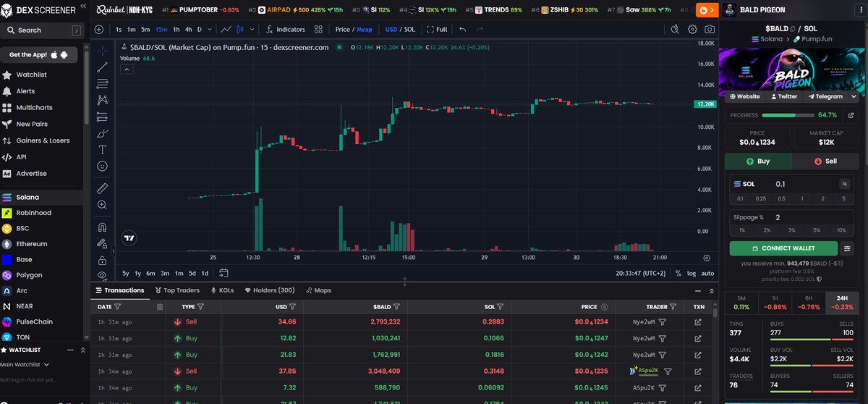Viewport: 868px width, 404px height.
Task: Expand more time intervals dropdown
Action: tap(210, 30)
